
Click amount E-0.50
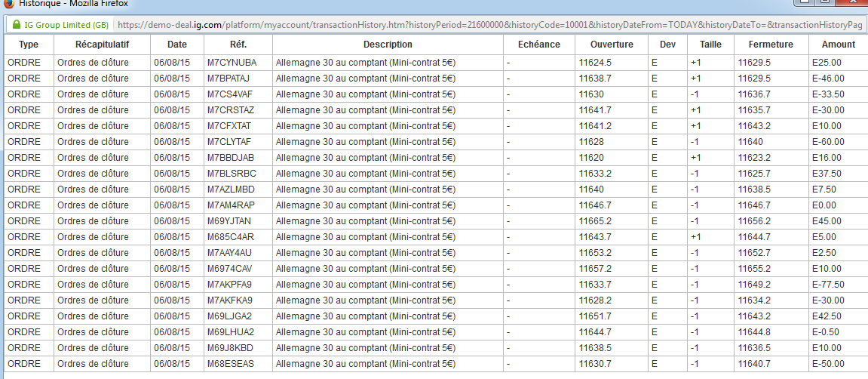tap(826, 332)
